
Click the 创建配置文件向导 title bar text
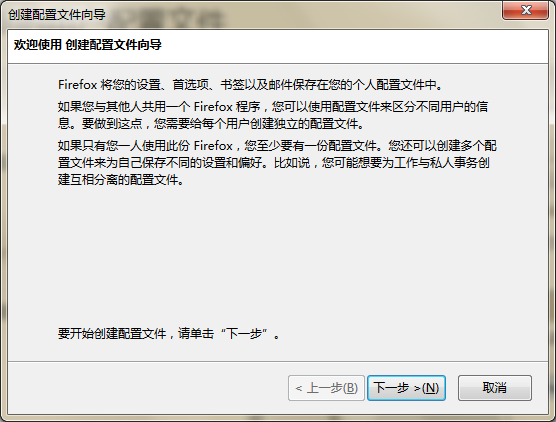coord(57,15)
